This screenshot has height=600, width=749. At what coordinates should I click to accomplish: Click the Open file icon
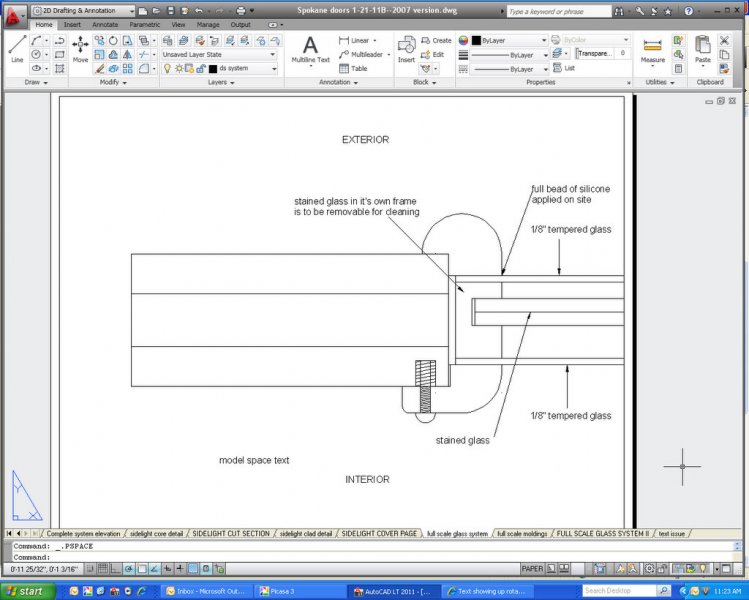(156, 11)
